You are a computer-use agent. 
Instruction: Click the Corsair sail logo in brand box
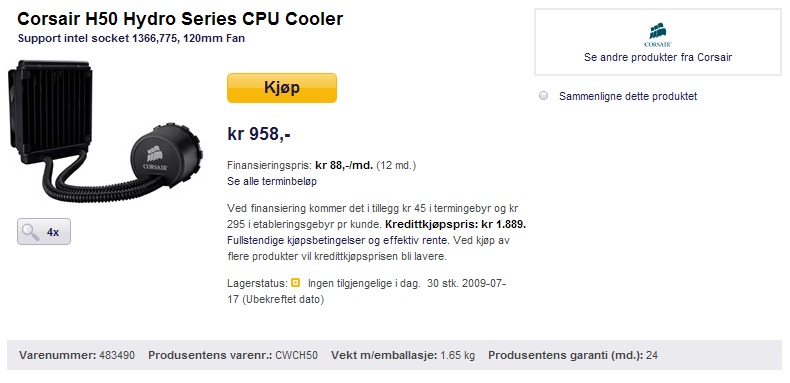click(657, 32)
